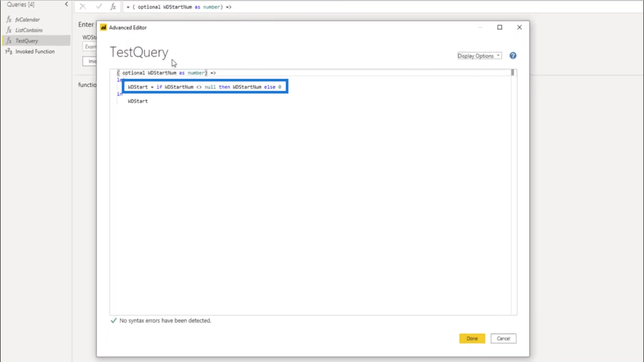Collapse the Queries pane chevron

tap(66, 4)
